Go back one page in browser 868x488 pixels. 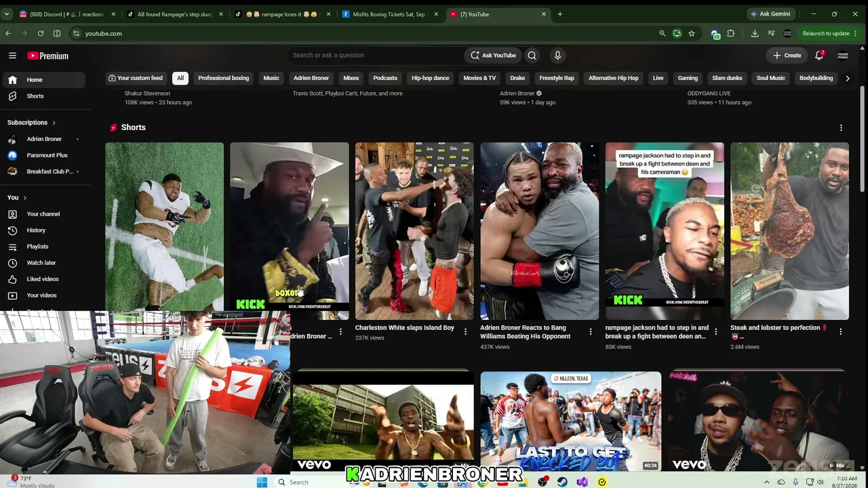8,33
